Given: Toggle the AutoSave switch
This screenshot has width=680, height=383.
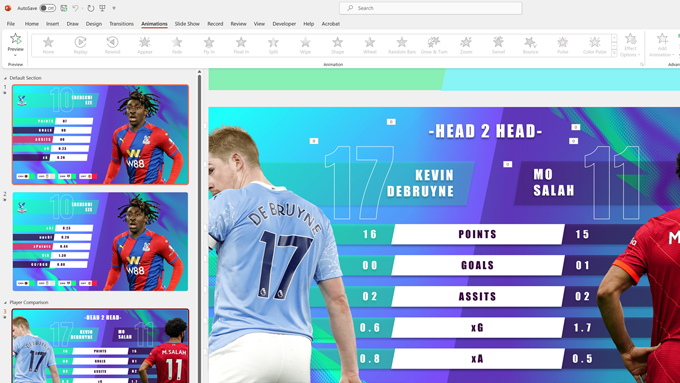Looking at the screenshot, I should pyautogui.click(x=47, y=8).
